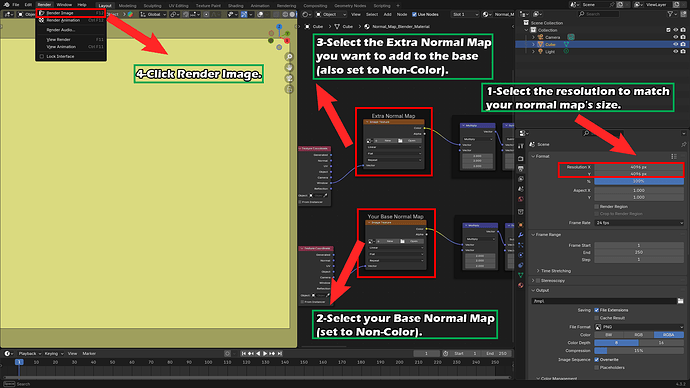Open the Object Constraints tab icon
The image size is (690, 388).
pyautogui.click(x=521, y=265)
